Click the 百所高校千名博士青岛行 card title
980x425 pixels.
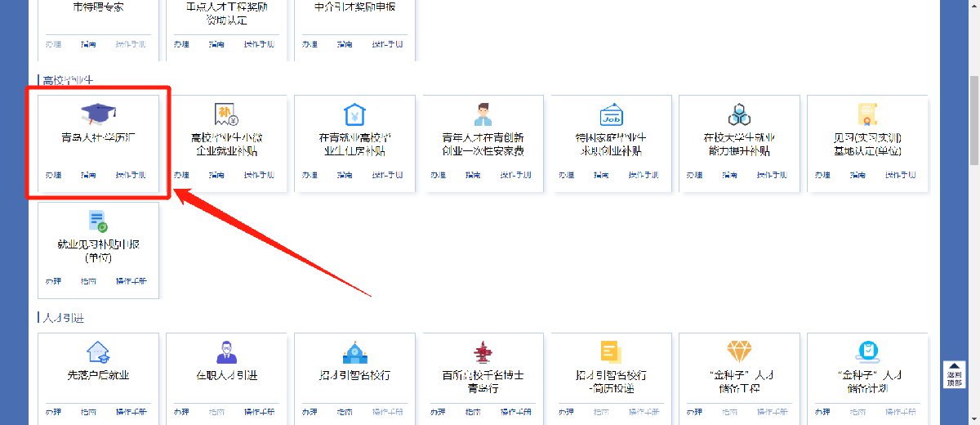click(483, 382)
